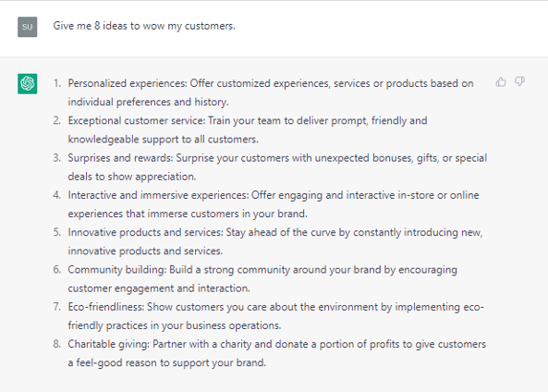
Task: Click the text 'knowledgeable support to all customers'
Action: 162,140
